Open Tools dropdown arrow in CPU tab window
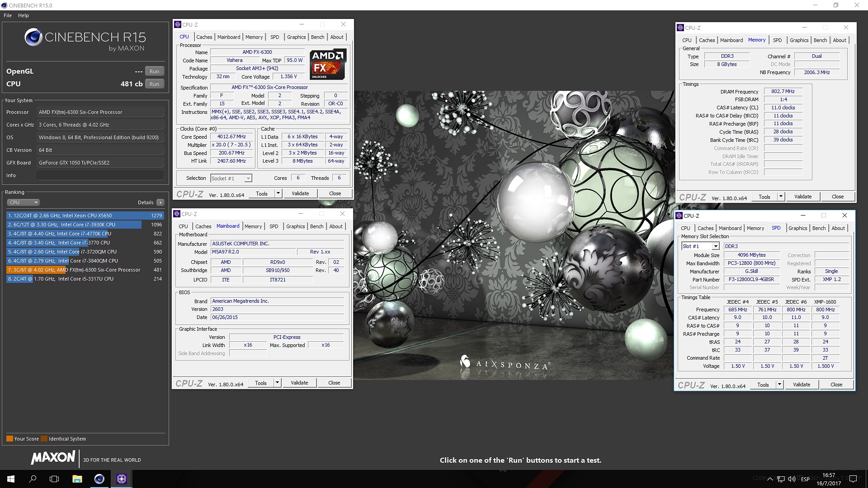868x488 pixels. (x=278, y=193)
